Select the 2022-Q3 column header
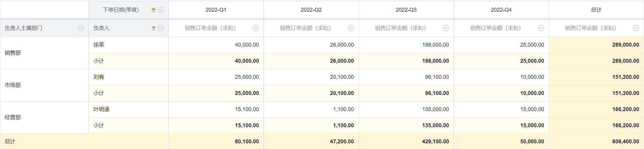Screen dimensions: 644x149 (406, 10)
